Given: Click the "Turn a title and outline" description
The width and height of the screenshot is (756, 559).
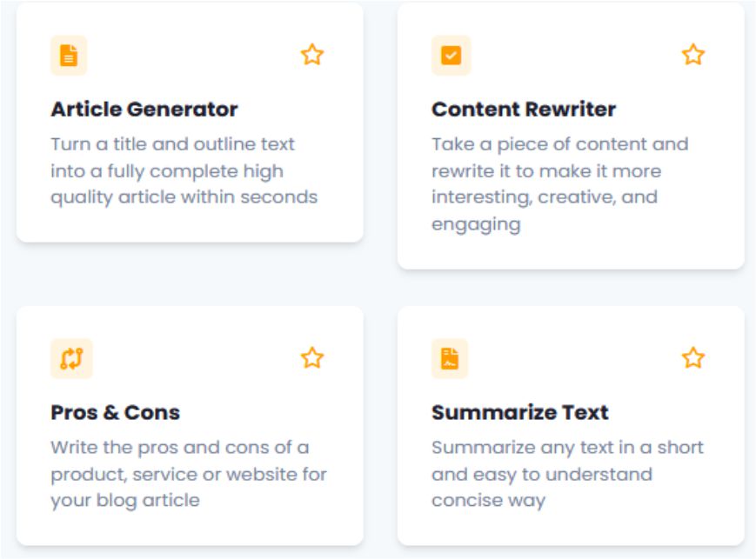Looking at the screenshot, I should tap(183, 170).
